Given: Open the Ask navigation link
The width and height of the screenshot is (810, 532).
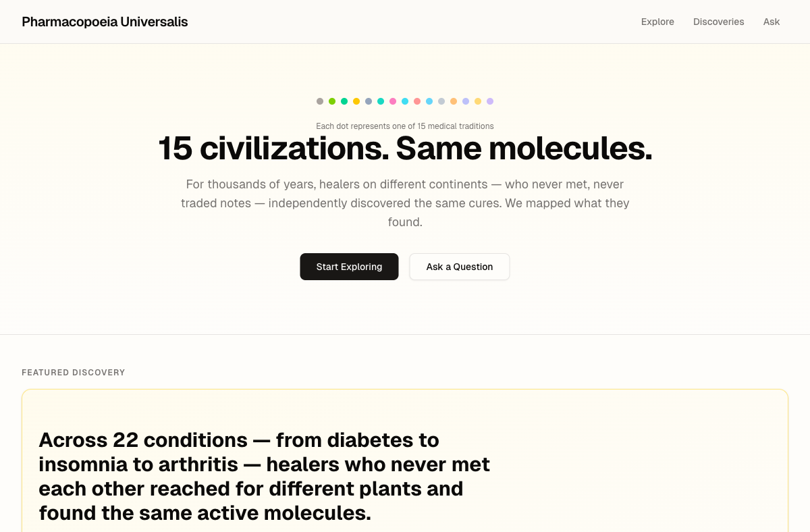Looking at the screenshot, I should coord(771,22).
